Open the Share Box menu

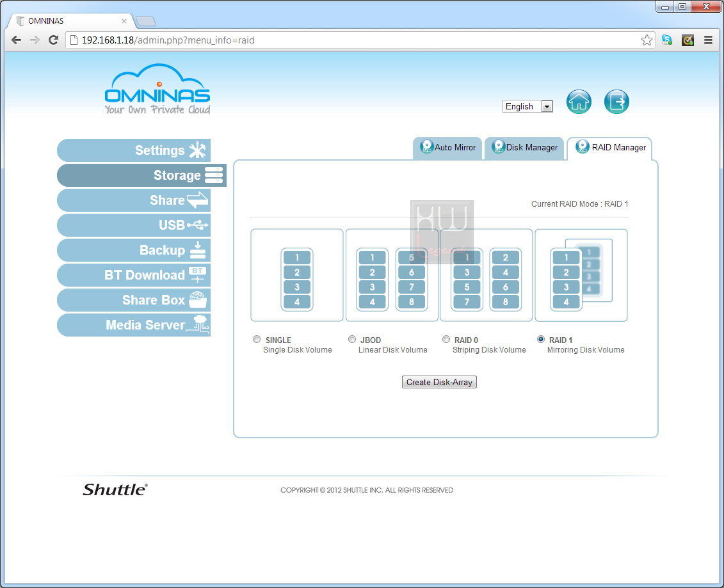point(134,300)
